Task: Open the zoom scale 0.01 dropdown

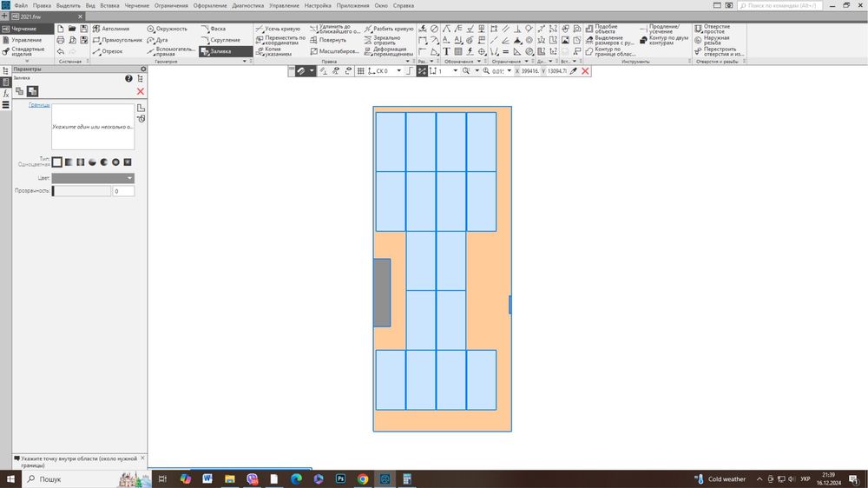Action: click(510, 71)
